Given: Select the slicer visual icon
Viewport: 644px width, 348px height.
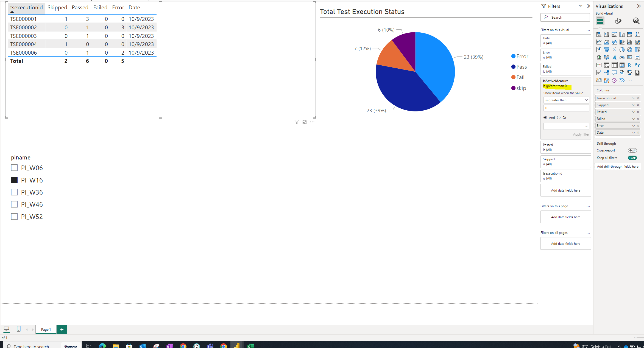Looking at the screenshot, I should 606,65.
